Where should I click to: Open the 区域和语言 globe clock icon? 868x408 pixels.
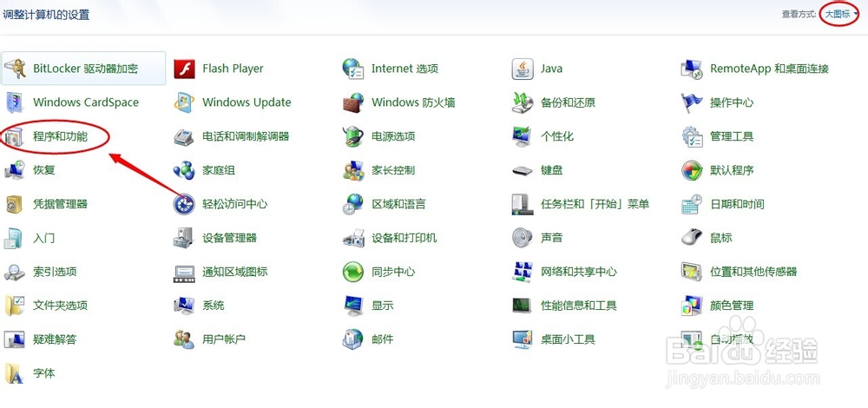[353, 204]
